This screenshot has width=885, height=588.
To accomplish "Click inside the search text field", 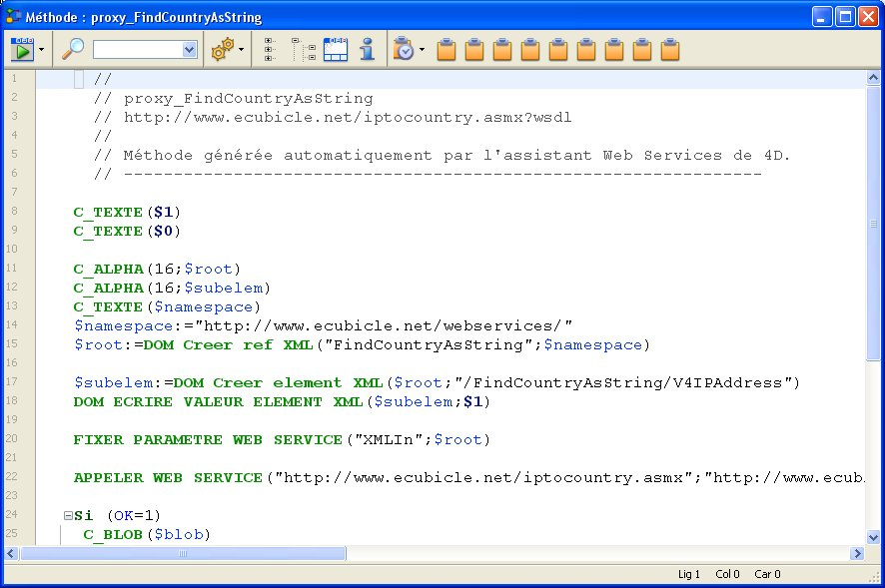I will [138, 49].
